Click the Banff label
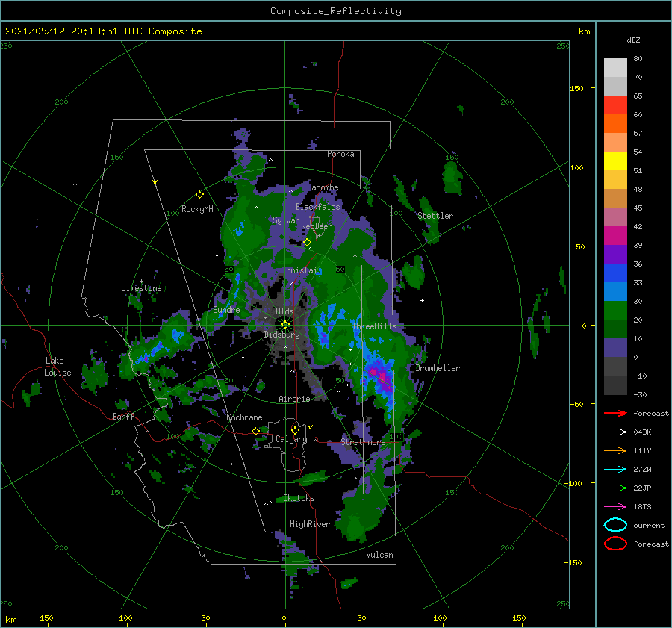Viewport: 672px width, 628px height. coord(123,416)
